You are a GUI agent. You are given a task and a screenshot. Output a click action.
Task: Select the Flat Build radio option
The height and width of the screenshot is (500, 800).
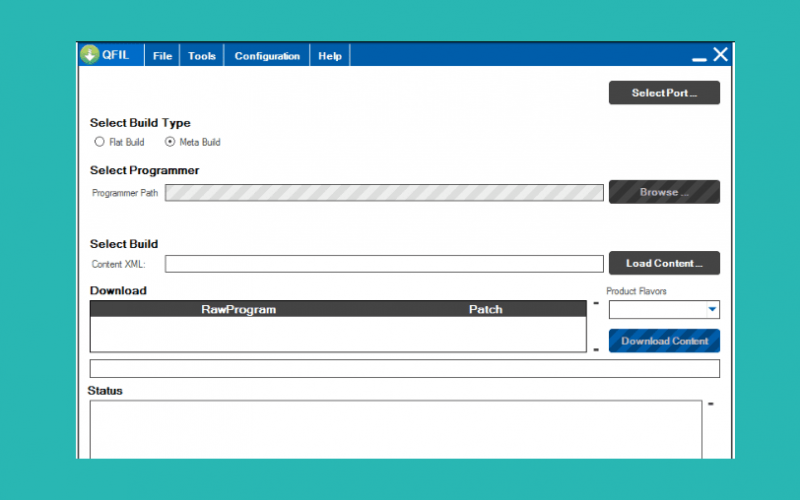pyautogui.click(x=99, y=142)
